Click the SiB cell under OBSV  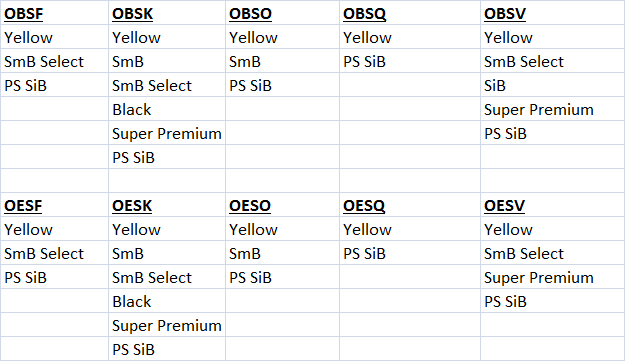tap(552, 85)
